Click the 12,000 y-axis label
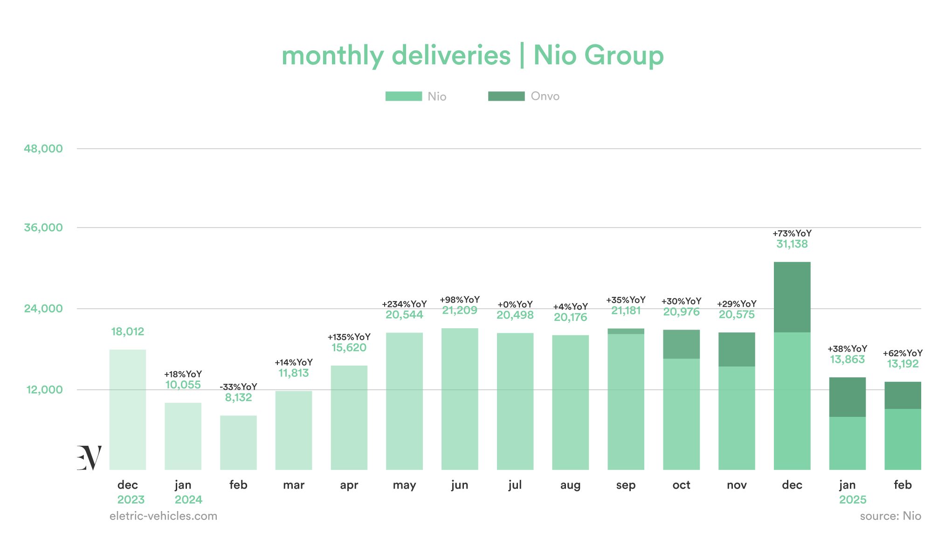This screenshot has width=945, height=560. click(44, 390)
